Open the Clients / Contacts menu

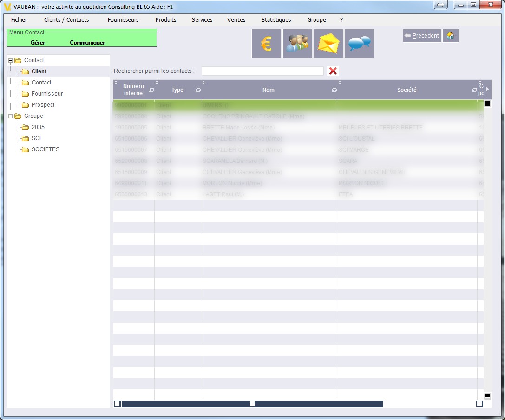tap(66, 20)
